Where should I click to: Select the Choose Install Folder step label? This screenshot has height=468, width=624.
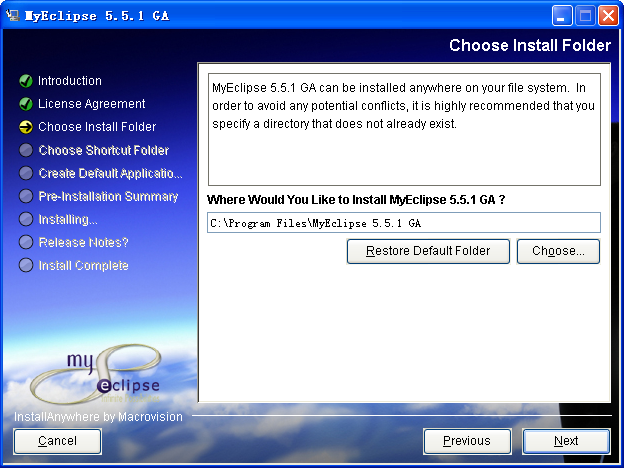point(97,127)
